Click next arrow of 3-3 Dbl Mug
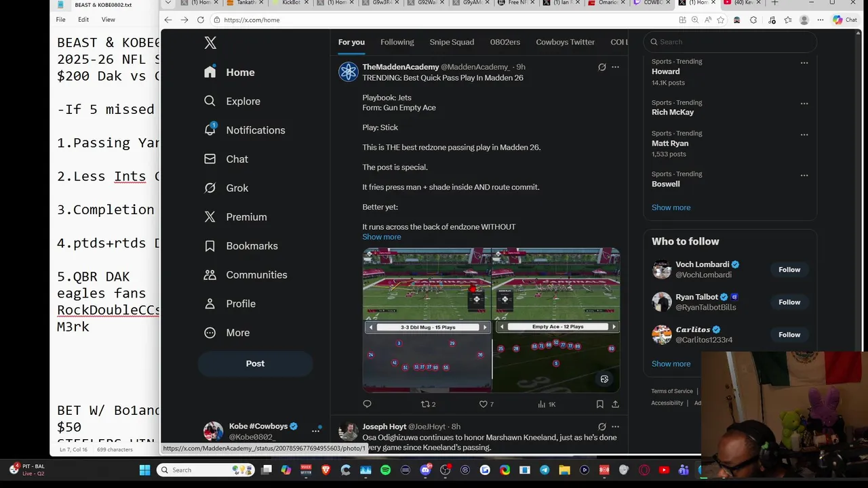This screenshot has height=488, width=868. point(485,327)
